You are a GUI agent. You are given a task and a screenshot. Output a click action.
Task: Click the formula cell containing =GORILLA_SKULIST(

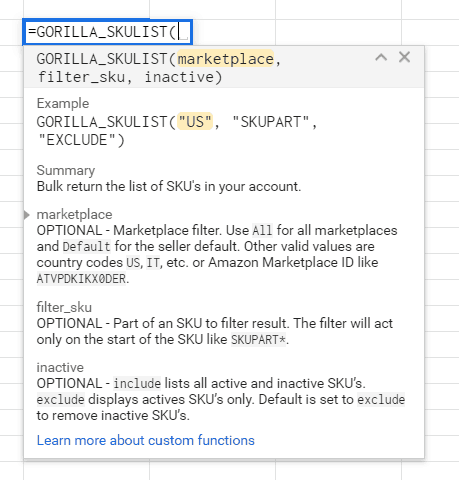point(107,32)
